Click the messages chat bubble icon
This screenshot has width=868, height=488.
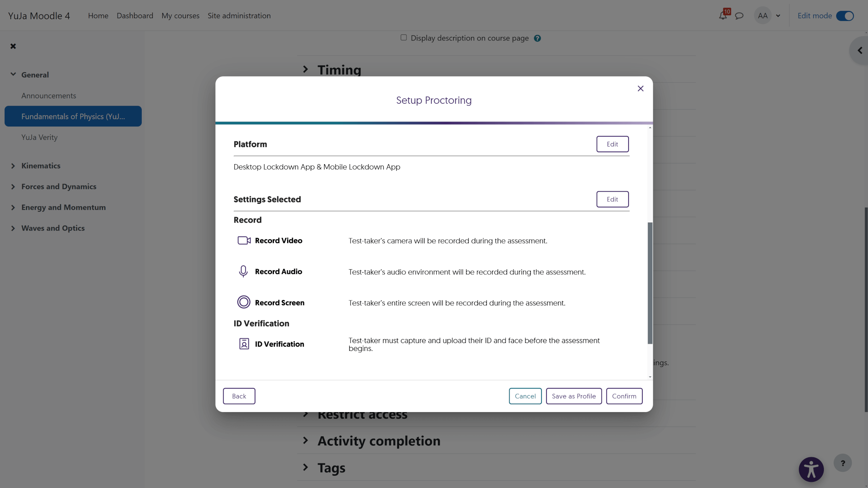(739, 16)
